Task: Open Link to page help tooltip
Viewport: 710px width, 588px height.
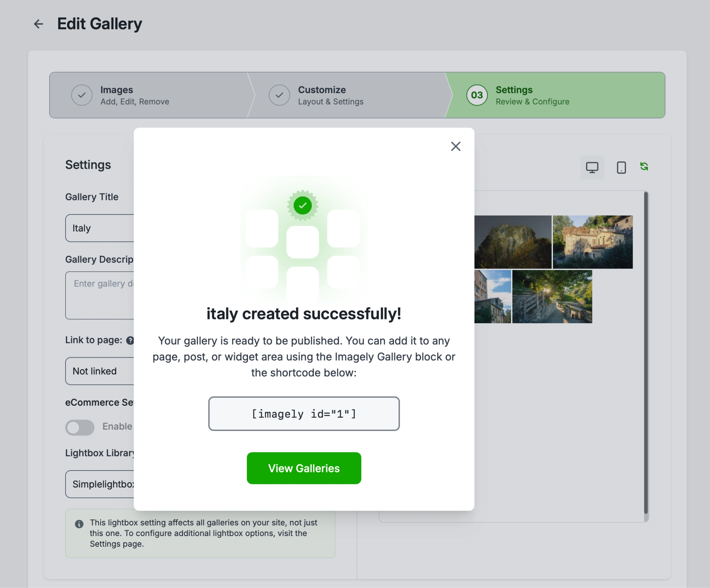Action: pos(130,340)
